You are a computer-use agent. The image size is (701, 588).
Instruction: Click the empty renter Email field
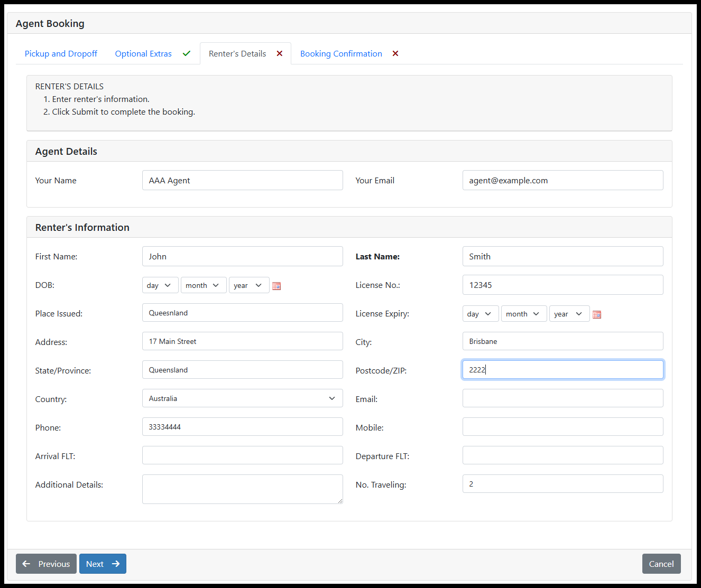[x=563, y=398]
